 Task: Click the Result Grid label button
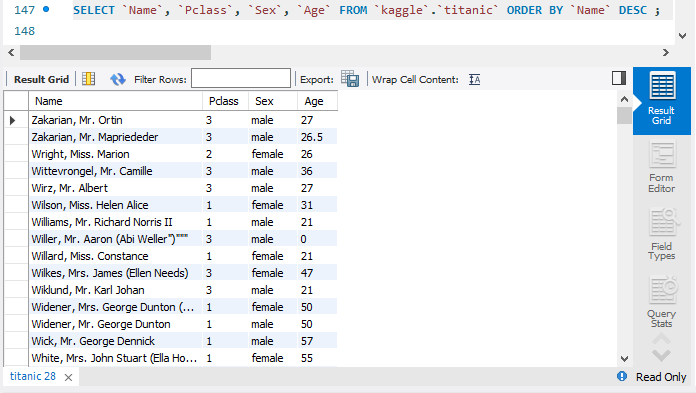41,79
